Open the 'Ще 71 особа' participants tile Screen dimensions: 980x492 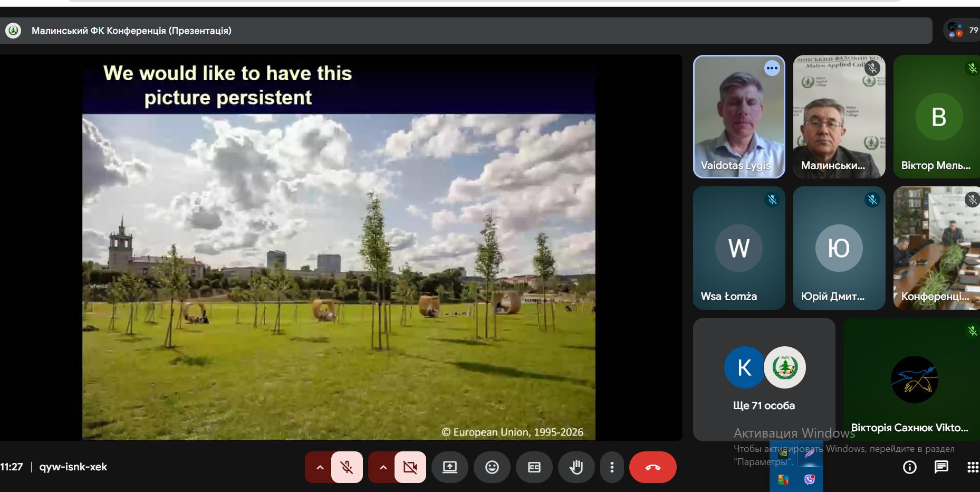(764, 379)
